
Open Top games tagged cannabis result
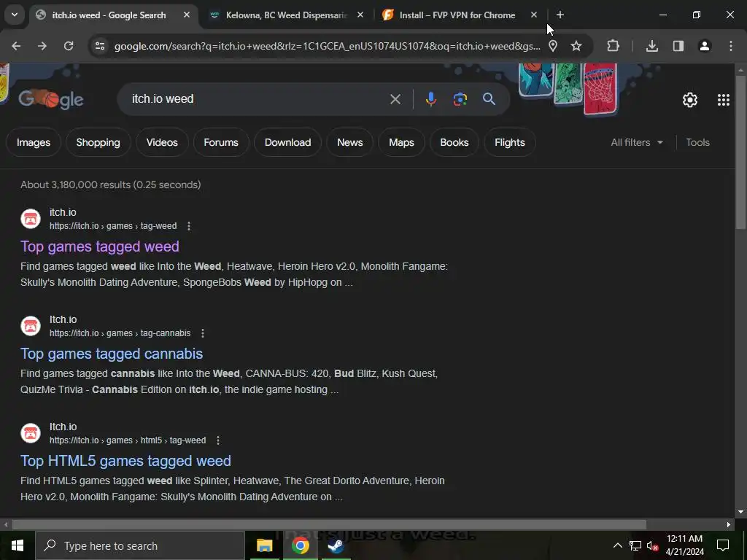[x=112, y=354]
